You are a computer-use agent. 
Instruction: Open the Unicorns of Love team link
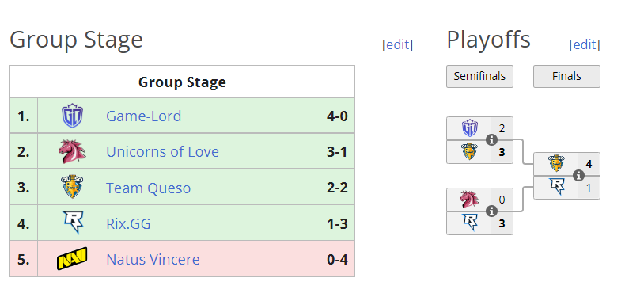pos(162,152)
